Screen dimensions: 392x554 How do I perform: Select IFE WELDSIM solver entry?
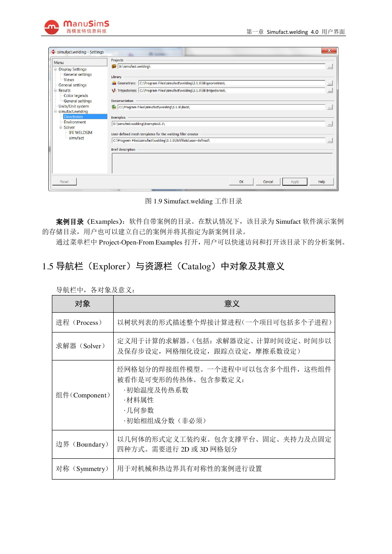click(x=80, y=133)
